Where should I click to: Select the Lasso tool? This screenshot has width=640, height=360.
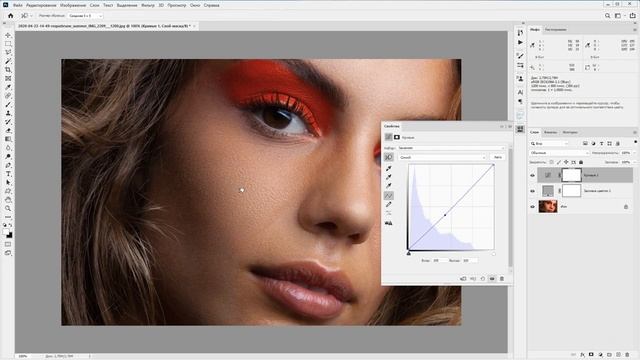tap(8, 52)
